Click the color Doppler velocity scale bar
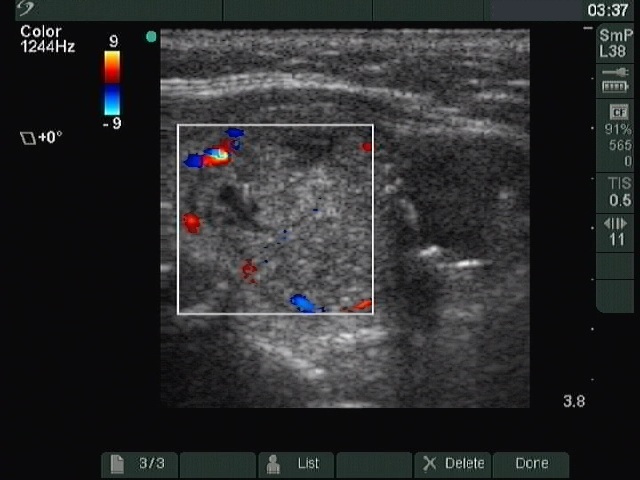This screenshot has height=480, width=640. pos(112,83)
